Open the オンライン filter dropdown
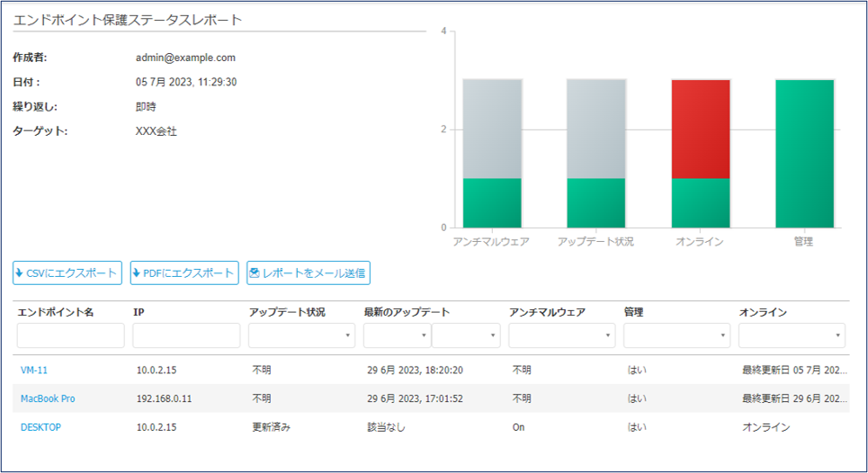Image resolution: width=868 pixels, height=473 pixels. 792,335
